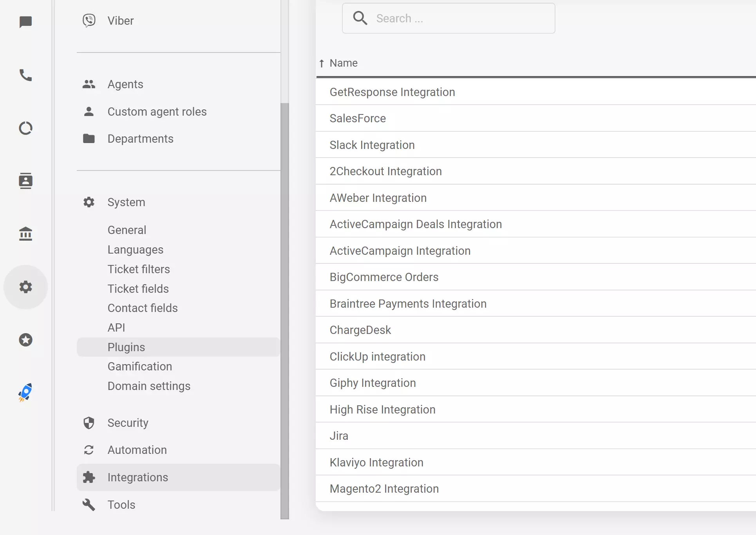Open the SalesForce integration entry
Screen dimensions: 756x535
click(x=357, y=118)
